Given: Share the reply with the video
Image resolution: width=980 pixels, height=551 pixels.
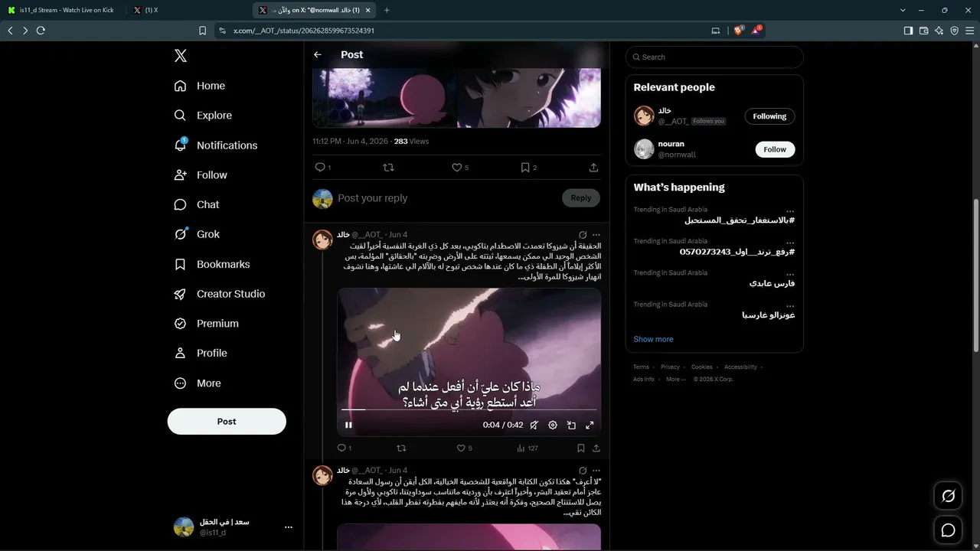Looking at the screenshot, I should coord(596,448).
